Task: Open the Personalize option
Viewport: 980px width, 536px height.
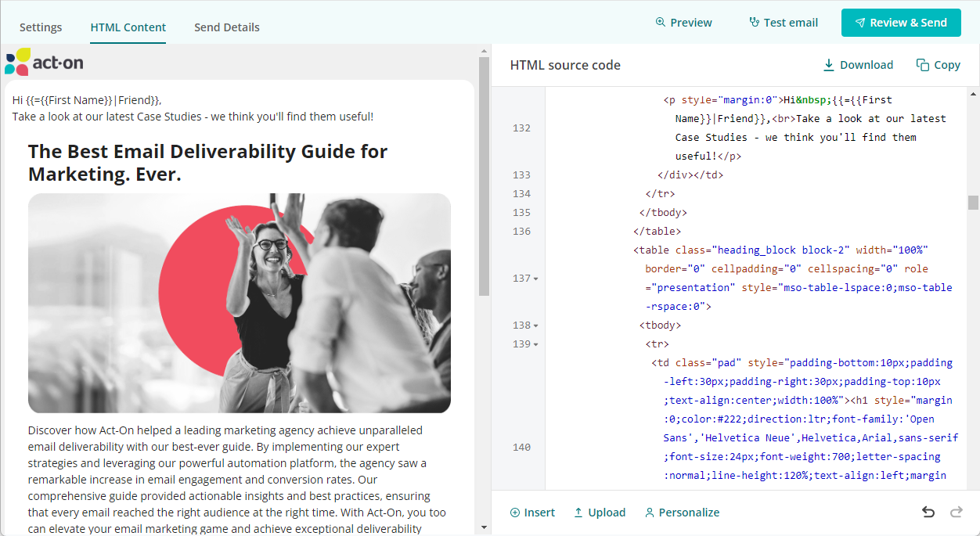Action: (682, 513)
